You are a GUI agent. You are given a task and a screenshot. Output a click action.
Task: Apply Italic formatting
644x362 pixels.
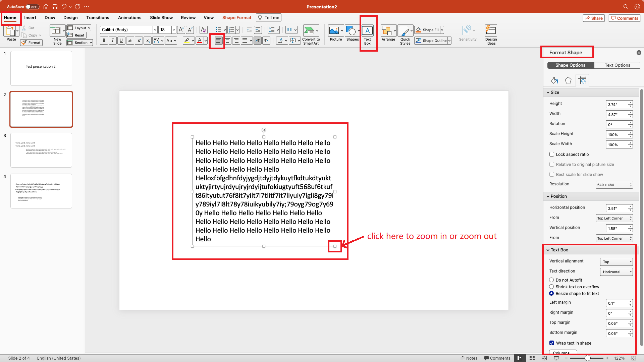[113, 41]
